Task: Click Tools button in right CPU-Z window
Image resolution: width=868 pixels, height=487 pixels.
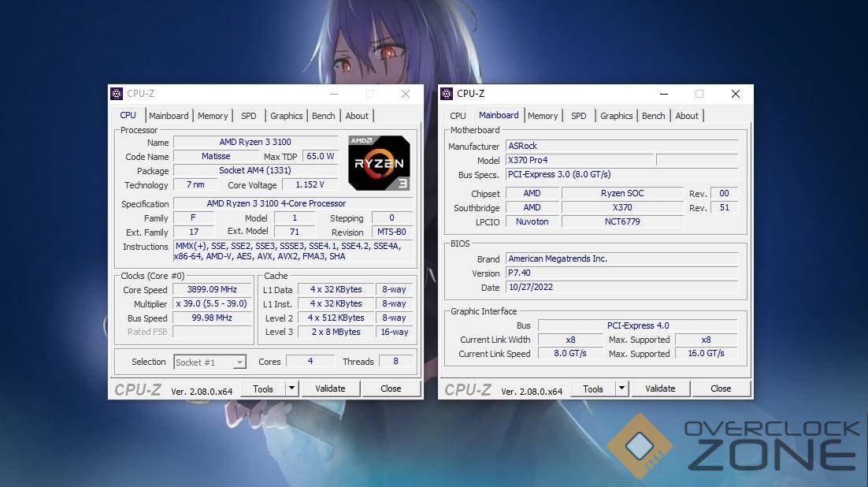Action: (x=593, y=389)
